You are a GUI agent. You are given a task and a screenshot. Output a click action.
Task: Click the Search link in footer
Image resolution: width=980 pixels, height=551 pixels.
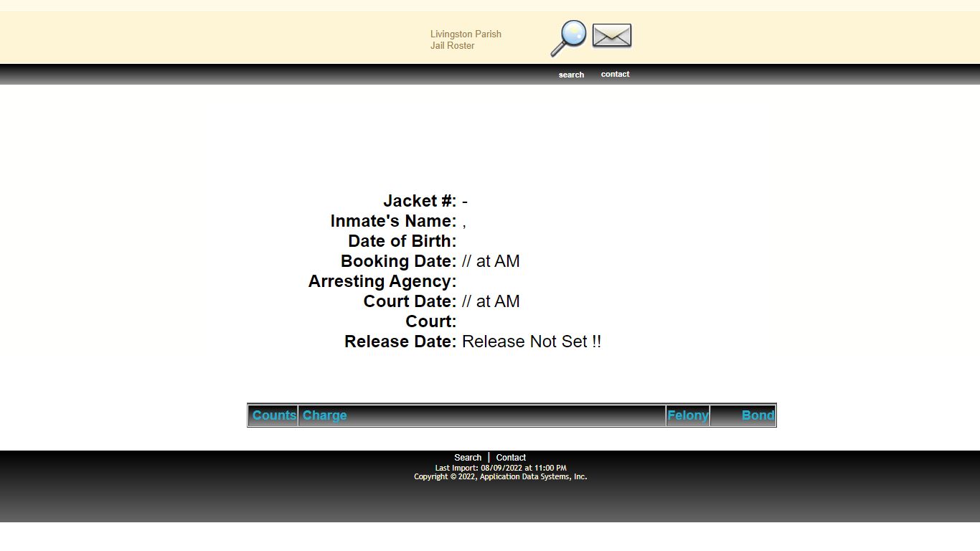coord(468,458)
